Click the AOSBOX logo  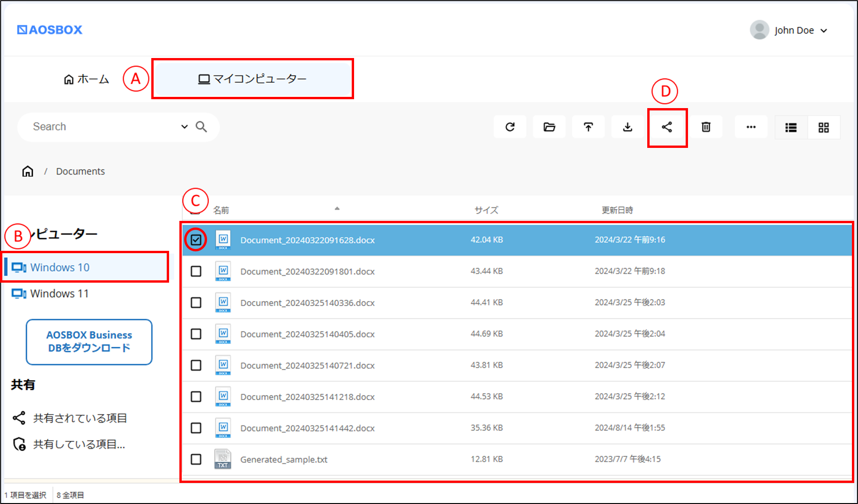[50, 30]
